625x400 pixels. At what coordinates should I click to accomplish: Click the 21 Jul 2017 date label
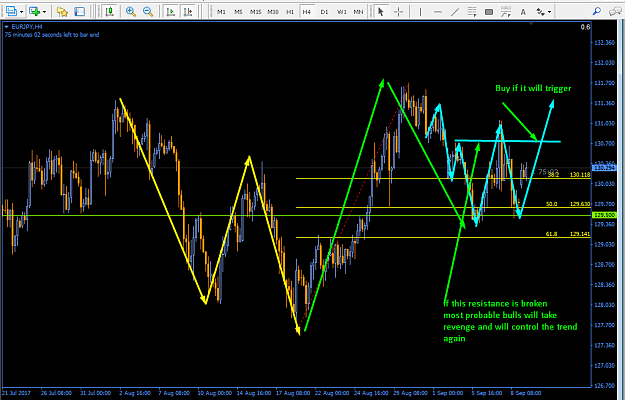[16, 393]
